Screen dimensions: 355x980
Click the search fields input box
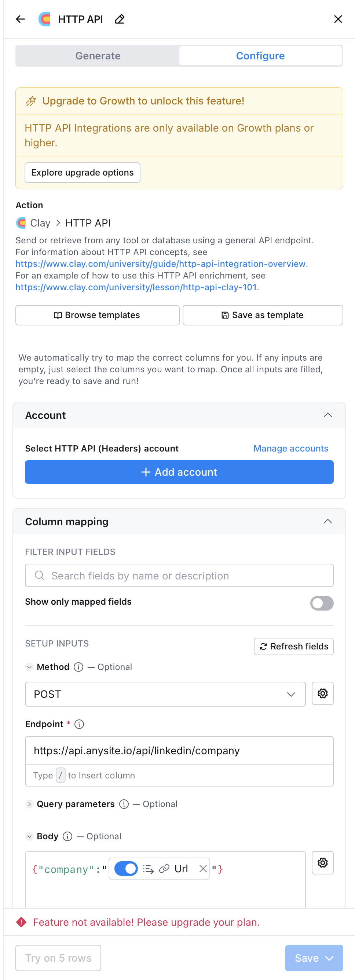tap(179, 576)
